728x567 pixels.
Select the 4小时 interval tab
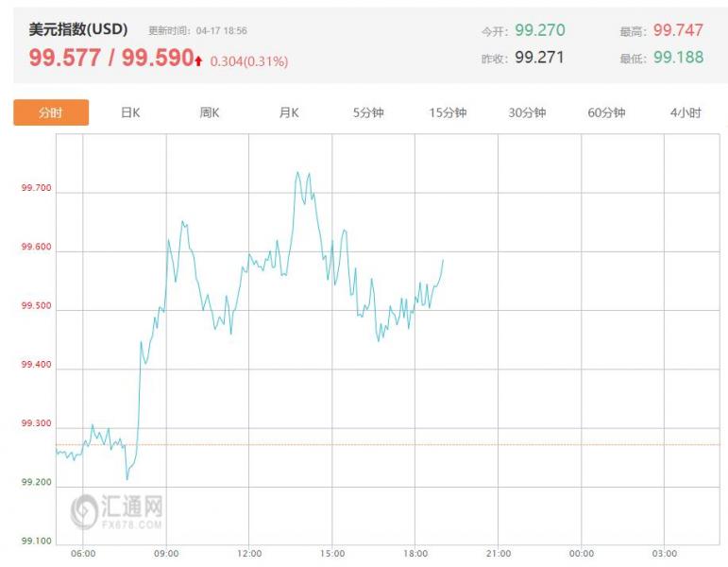tap(686, 112)
